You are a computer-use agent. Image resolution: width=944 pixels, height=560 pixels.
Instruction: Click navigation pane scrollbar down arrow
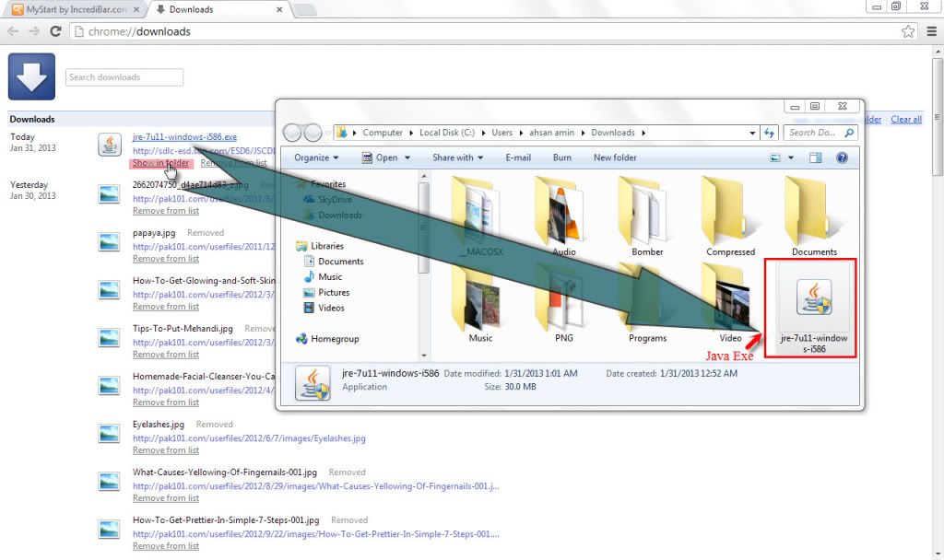click(424, 356)
